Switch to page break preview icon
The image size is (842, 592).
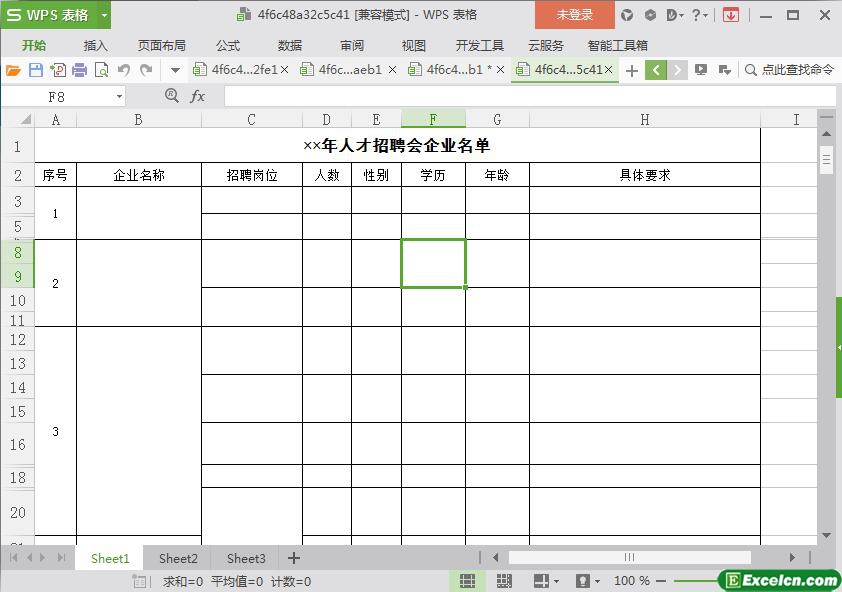tap(504, 581)
